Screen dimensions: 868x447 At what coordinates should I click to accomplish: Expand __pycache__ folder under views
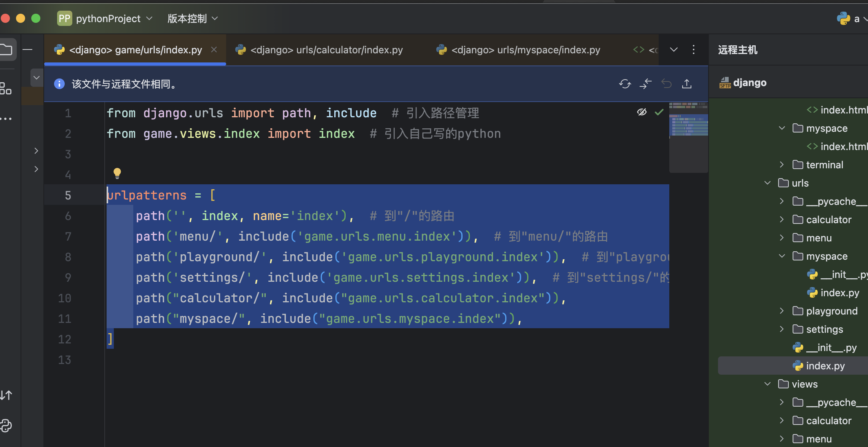coord(782,402)
